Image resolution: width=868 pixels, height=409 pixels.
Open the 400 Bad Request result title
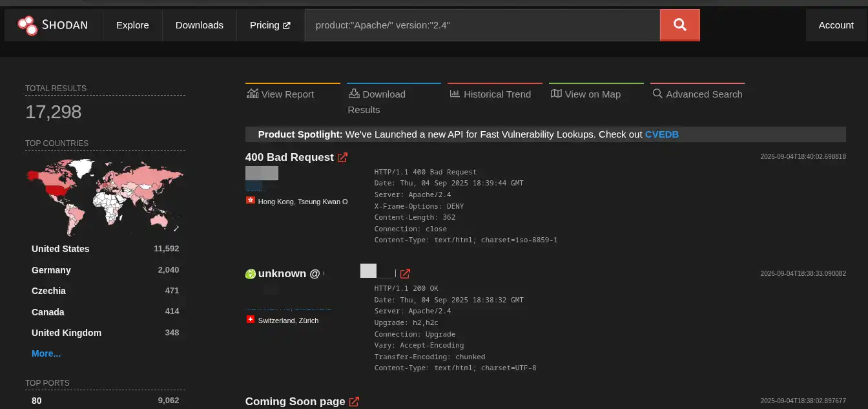[x=289, y=157]
